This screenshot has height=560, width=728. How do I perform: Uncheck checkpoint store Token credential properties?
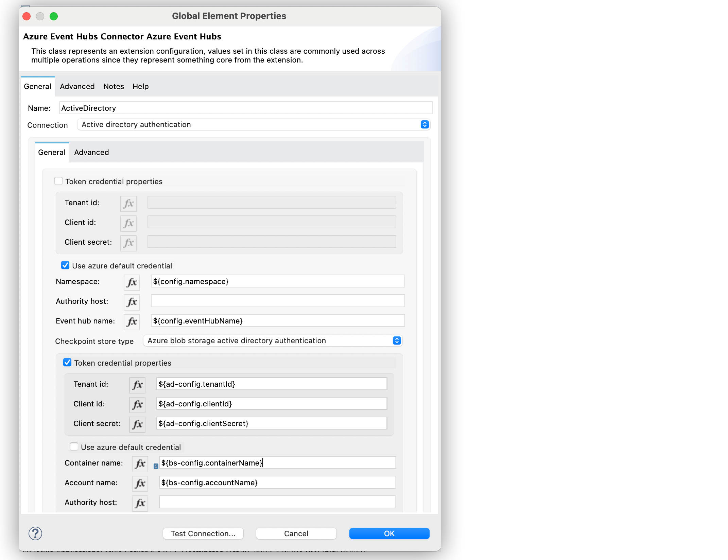pos(67,362)
